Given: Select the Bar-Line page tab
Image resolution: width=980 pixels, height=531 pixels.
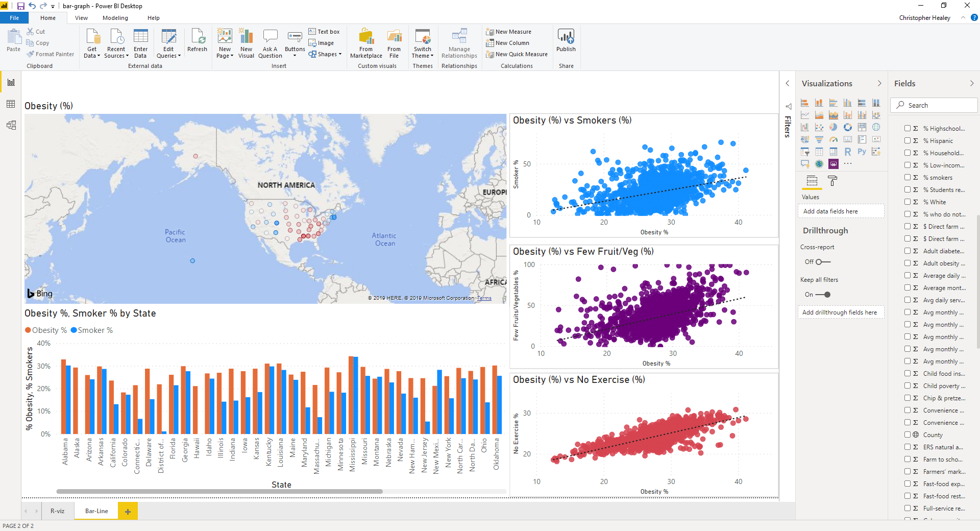Looking at the screenshot, I should point(96,511).
